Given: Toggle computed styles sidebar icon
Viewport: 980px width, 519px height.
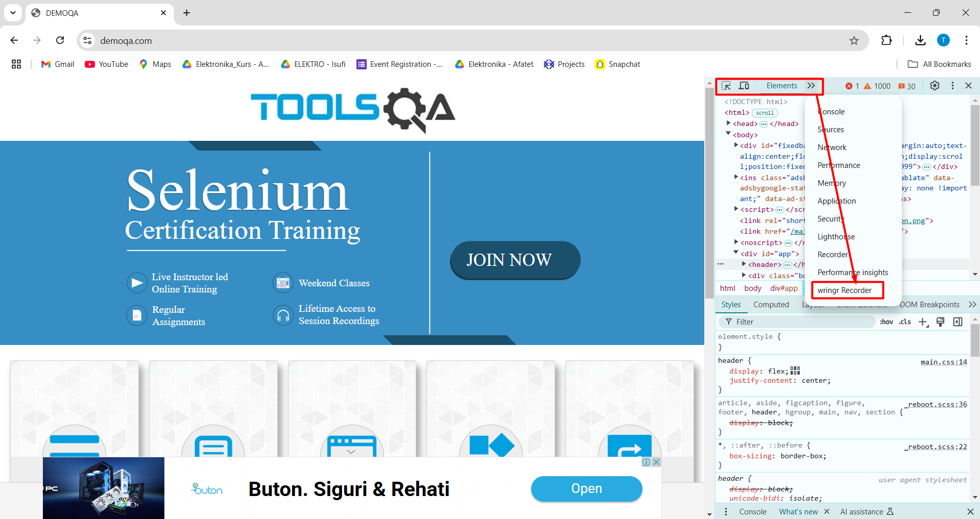Looking at the screenshot, I should tap(958, 322).
